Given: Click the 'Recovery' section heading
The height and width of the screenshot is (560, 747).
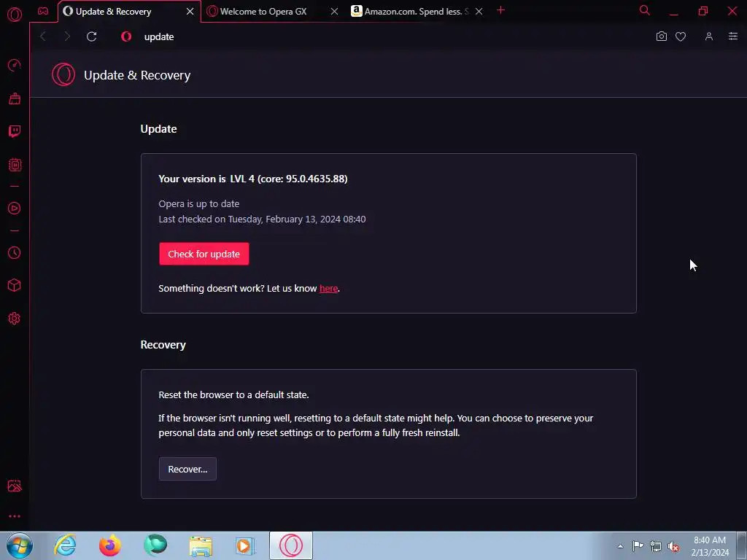Looking at the screenshot, I should coord(163,345).
